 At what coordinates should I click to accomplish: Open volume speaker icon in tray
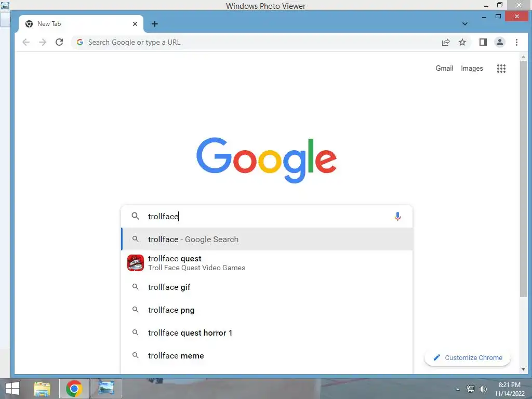[x=483, y=389]
